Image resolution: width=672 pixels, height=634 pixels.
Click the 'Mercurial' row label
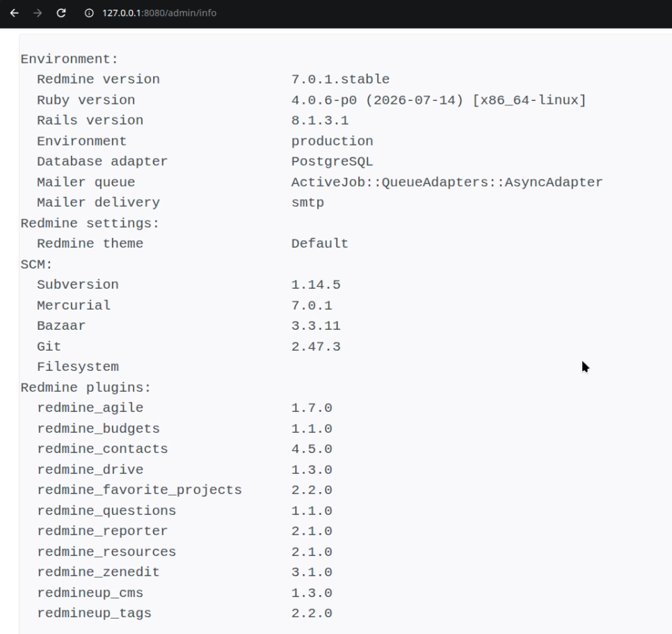(x=74, y=306)
